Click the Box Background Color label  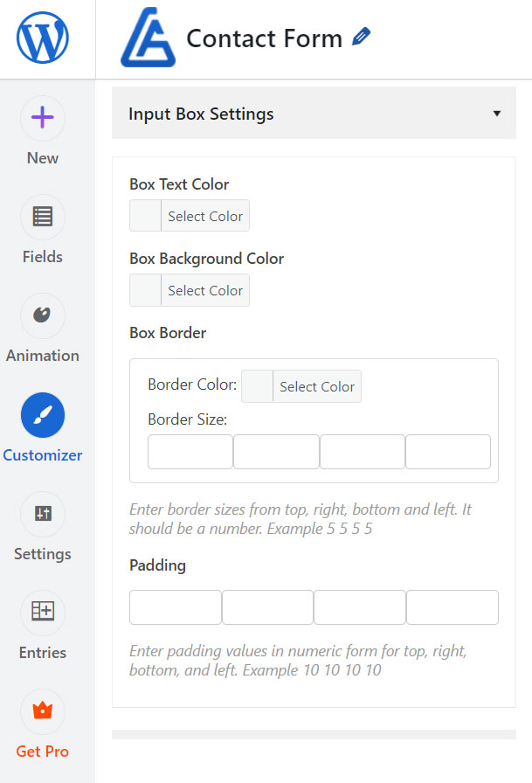(207, 259)
